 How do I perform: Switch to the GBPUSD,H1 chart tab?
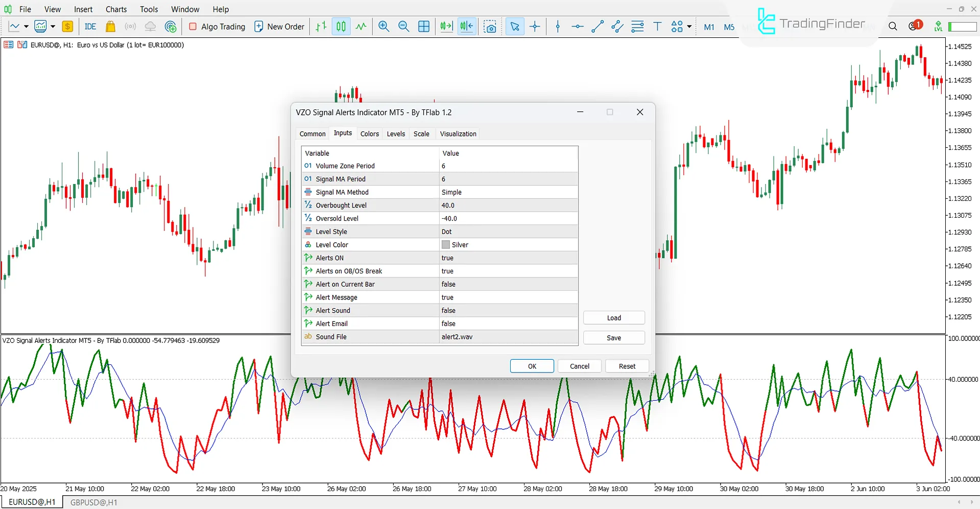93,502
